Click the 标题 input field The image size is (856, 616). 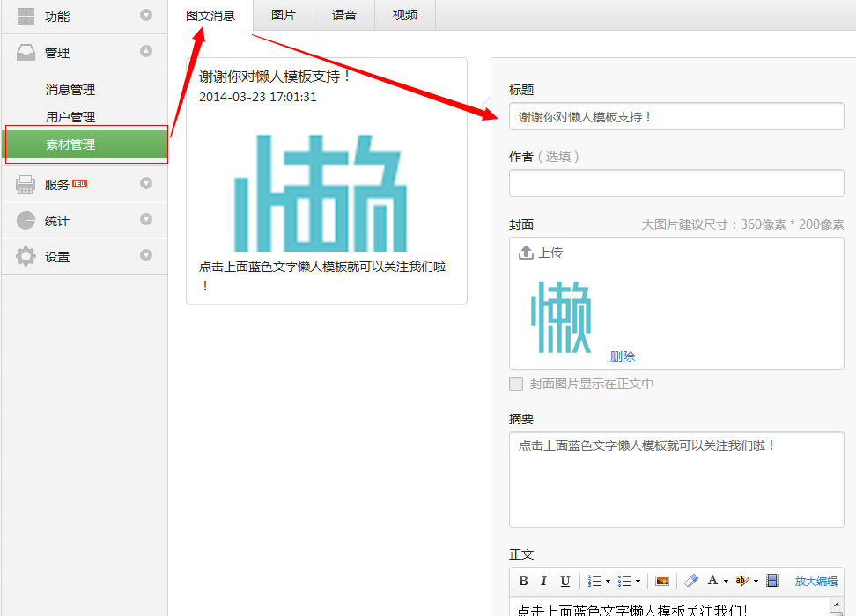[x=676, y=116]
